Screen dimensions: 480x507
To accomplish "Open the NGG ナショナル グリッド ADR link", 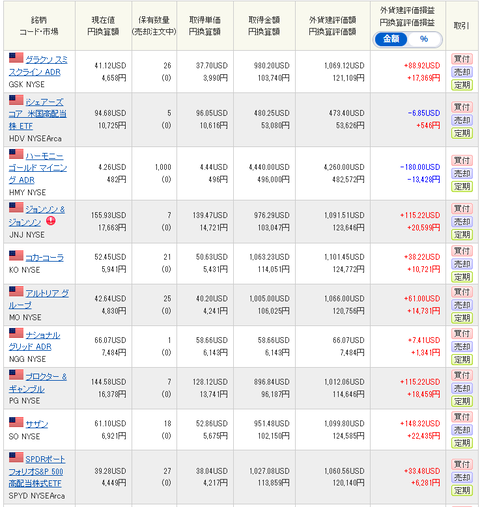I will [x=35, y=341].
